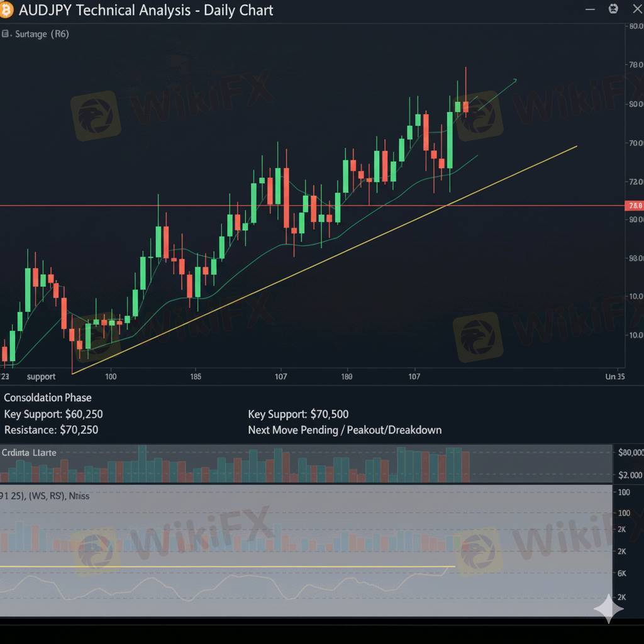This screenshot has width=644, height=644.
Task: Click the 'Resistance: $70,250' text
Action: (52, 430)
